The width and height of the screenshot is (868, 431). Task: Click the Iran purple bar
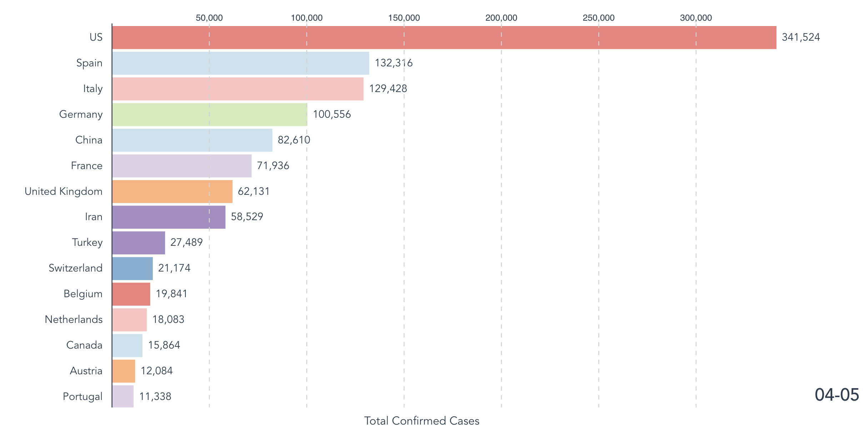(x=169, y=217)
